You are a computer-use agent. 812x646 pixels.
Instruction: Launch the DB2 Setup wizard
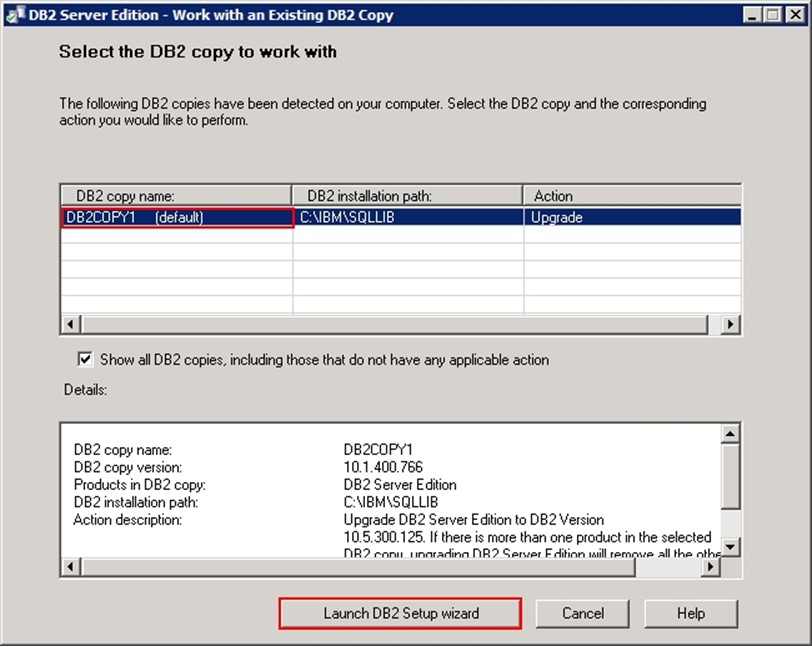coord(400,613)
